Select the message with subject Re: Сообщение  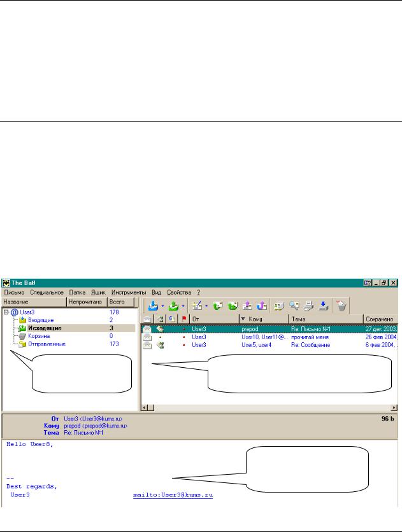(x=269, y=345)
